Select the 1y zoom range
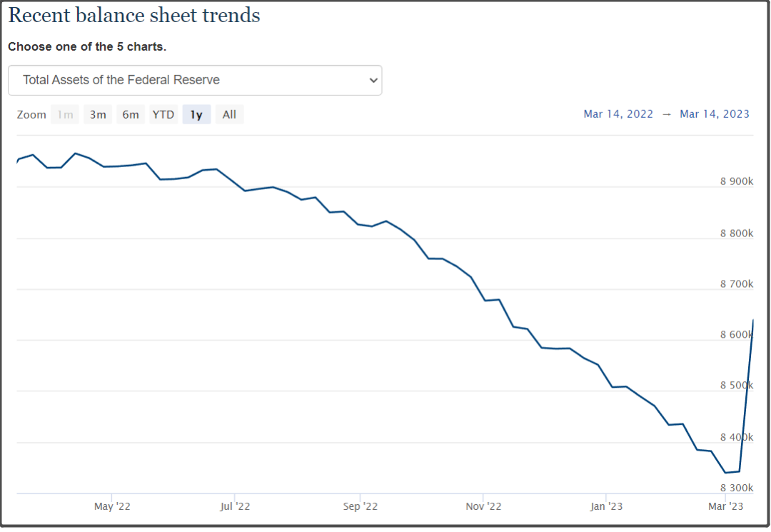 click(197, 114)
